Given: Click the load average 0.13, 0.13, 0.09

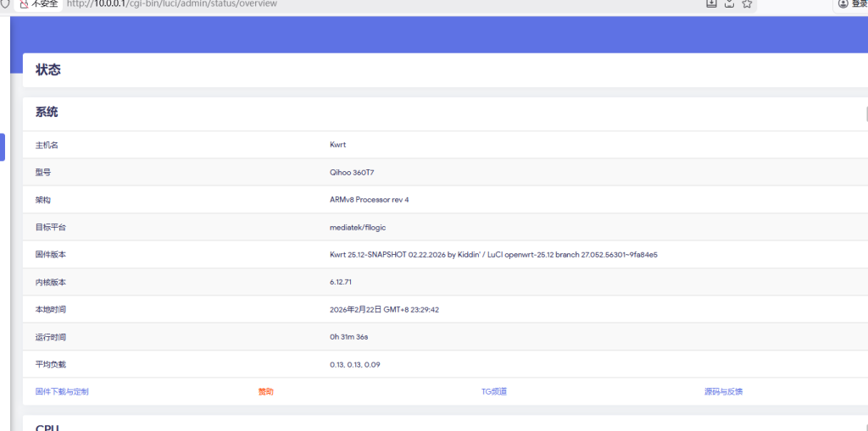Looking at the screenshot, I should (355, 365).
